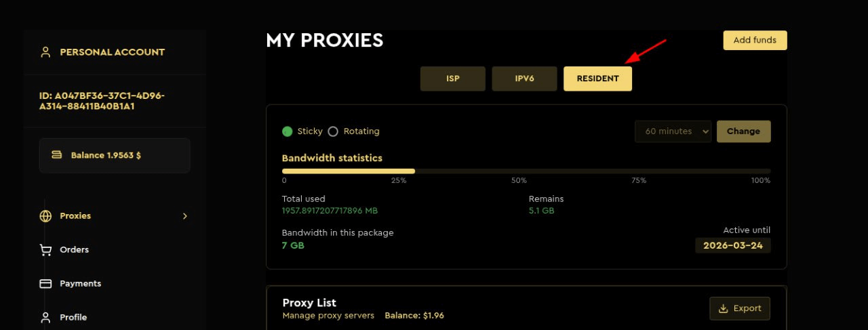This screenshot has width=868, height=330.
Task: Click the bandwidth statistics progress bar
Action: (x=526, y=171)
